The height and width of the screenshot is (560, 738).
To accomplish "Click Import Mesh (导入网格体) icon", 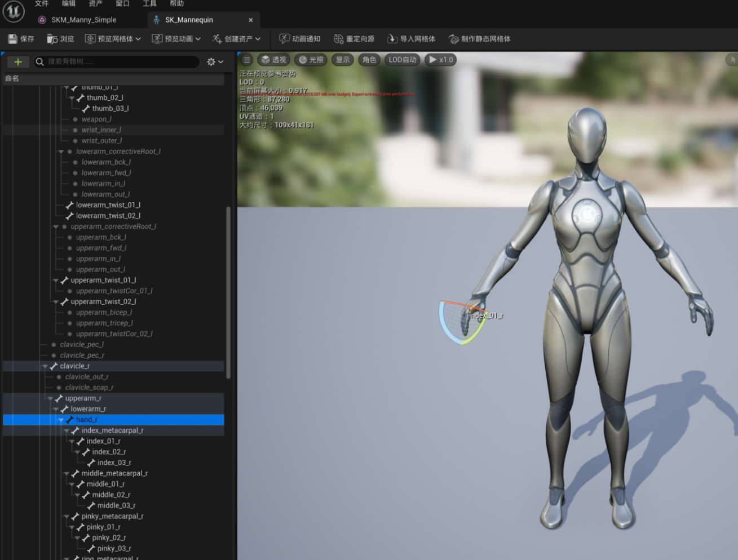I will (392, 39).
